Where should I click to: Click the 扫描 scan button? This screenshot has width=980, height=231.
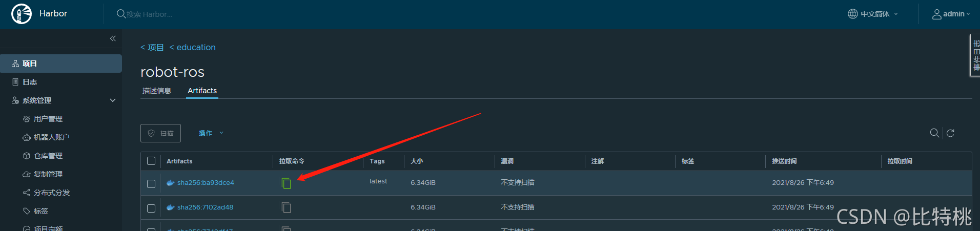(160, 133)
